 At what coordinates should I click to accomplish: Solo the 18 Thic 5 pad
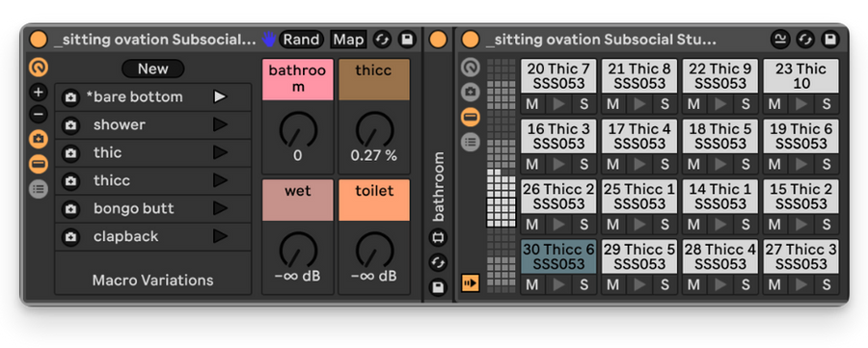pyautogui.click(x=746, y=164)
